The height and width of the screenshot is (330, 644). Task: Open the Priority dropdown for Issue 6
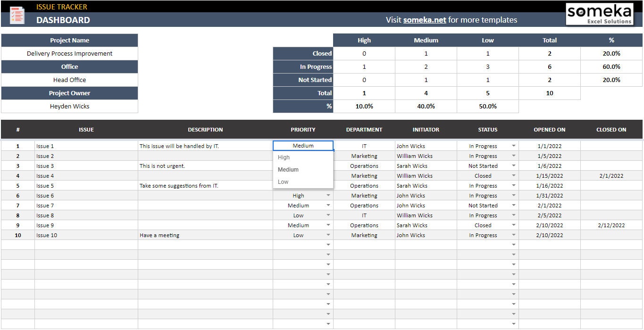click(x=328, y=195)
